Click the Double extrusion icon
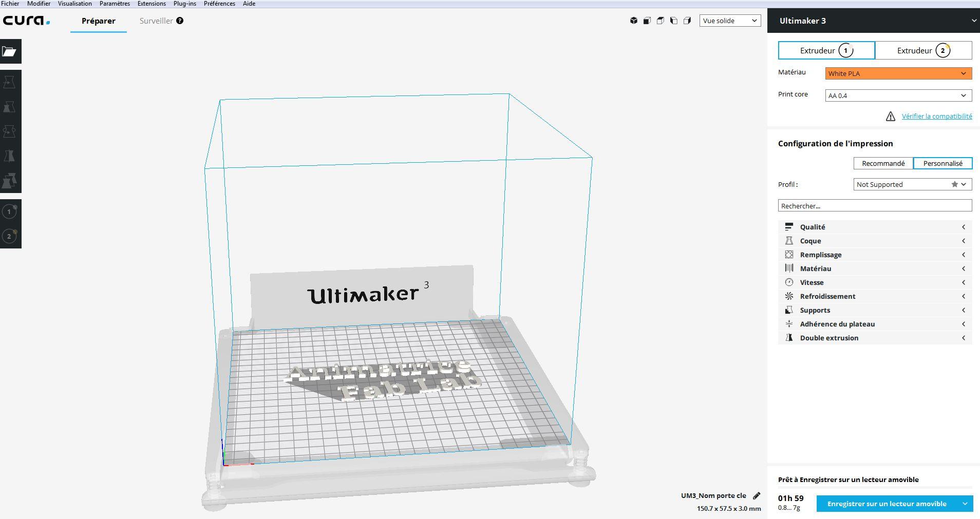This screenshot has height=519, width=980. coord(789,338)
